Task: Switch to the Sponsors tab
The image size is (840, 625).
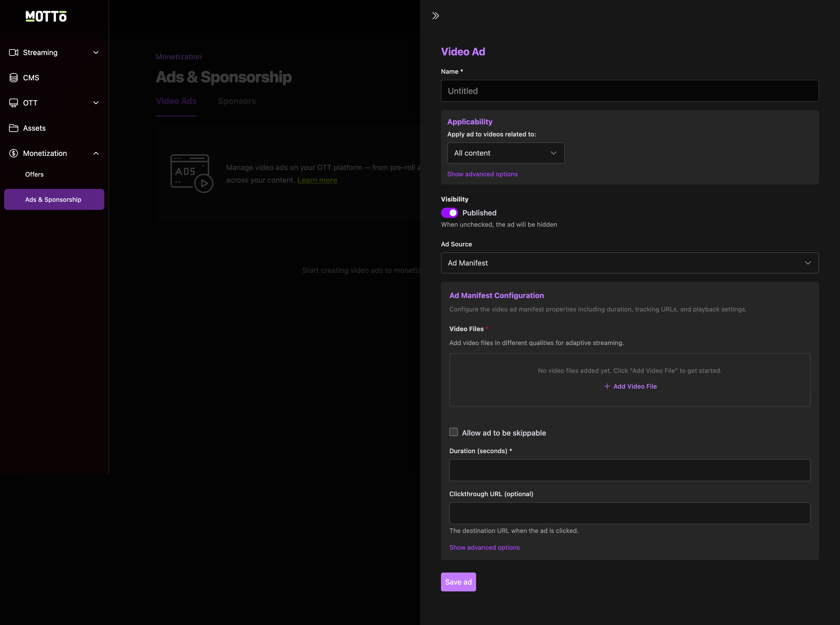Action: 237,101
